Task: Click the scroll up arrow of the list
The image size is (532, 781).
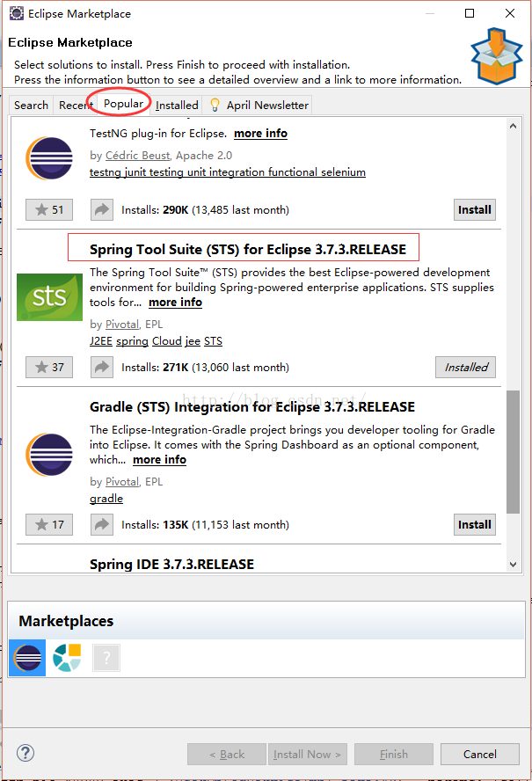Action: coord(513,126)
